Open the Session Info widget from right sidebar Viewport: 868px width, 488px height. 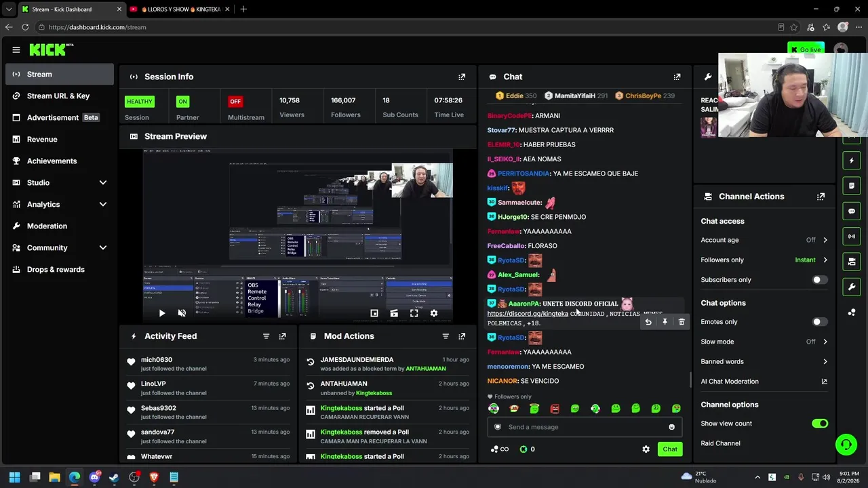(852, 236)
